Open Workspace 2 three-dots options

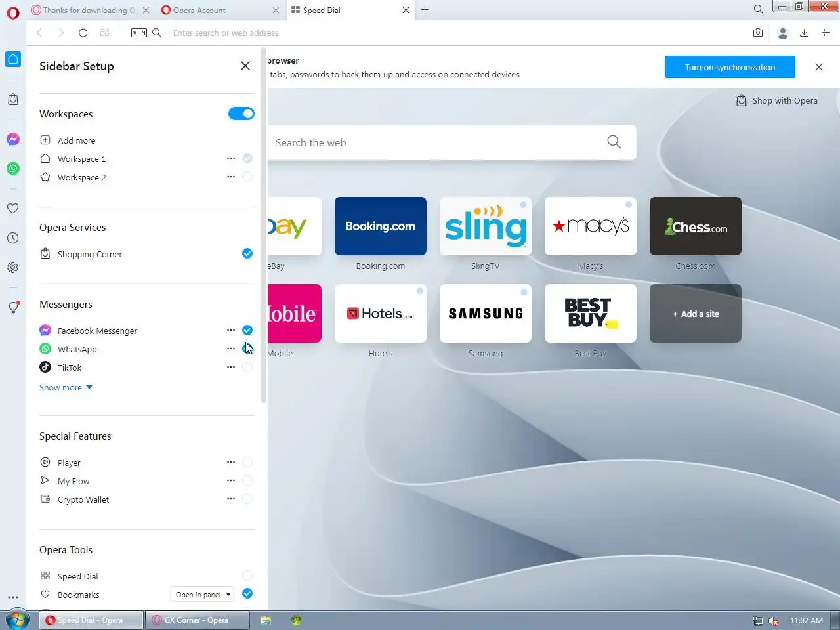(x=231, y=177)
